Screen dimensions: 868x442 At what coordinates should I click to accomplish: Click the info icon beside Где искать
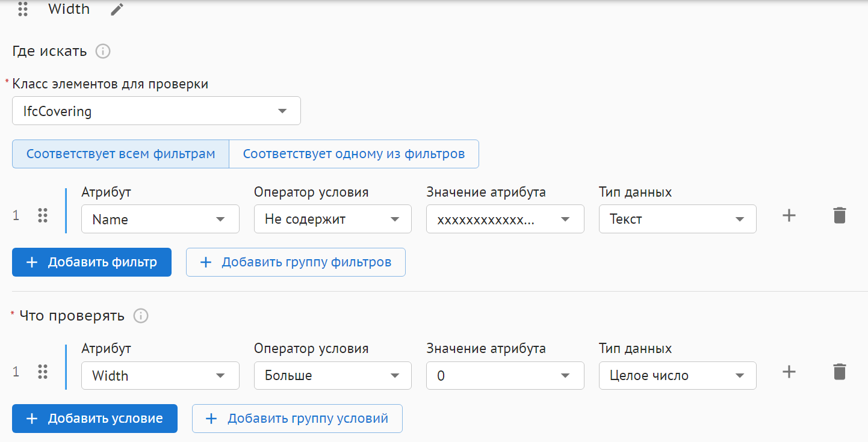click(103, 51)
